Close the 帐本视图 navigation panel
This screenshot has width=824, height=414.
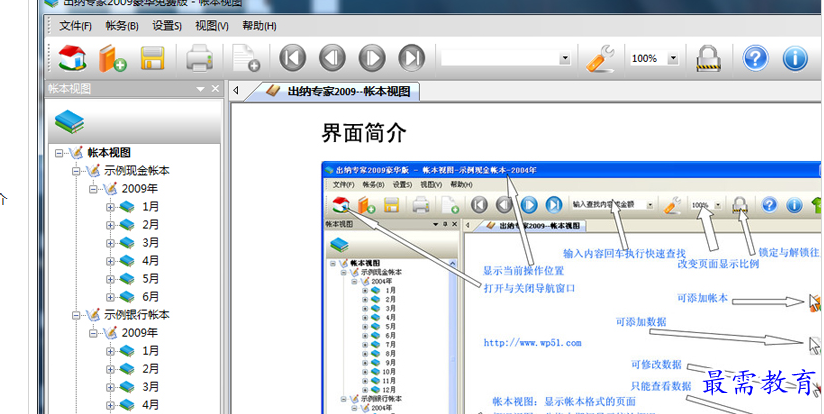[215, 89]
